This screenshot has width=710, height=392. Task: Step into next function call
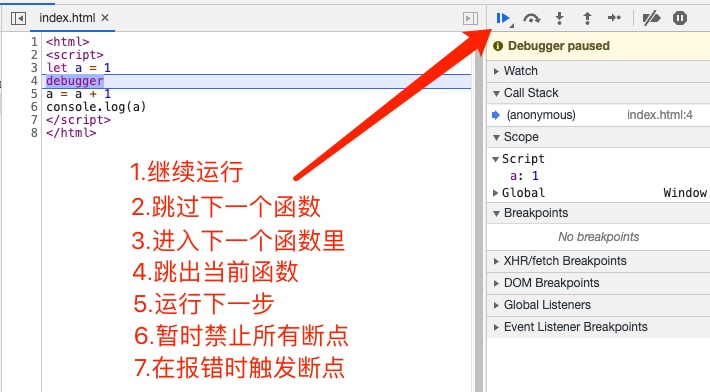tap(560, 18)
